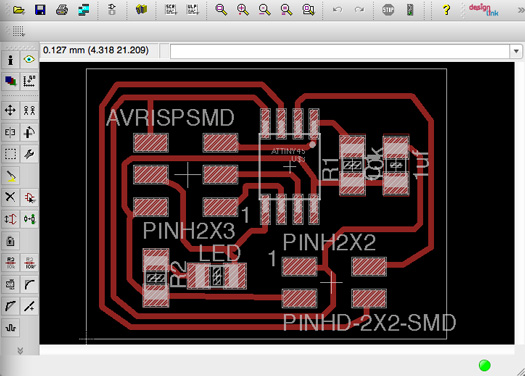The image size is (525, 376).
Task: Select the Mark tool
Action: [29, 81]
